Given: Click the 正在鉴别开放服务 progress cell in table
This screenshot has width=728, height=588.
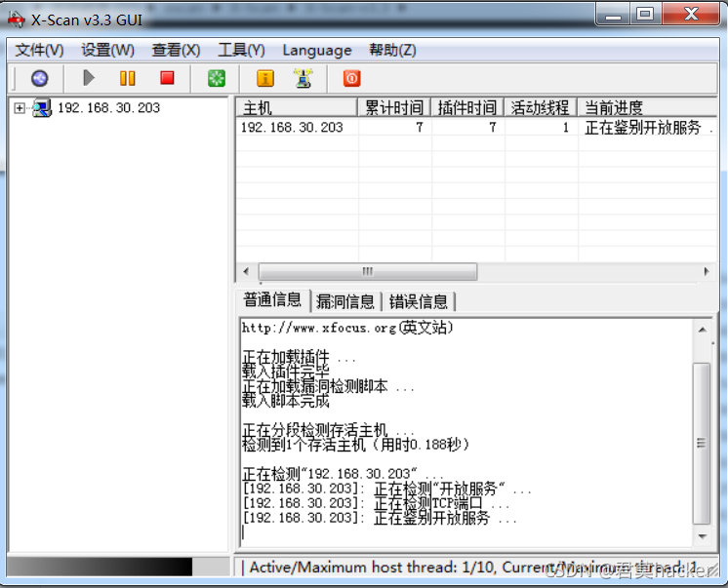Looking at the screenshot, I should click(x=648, y=127).
